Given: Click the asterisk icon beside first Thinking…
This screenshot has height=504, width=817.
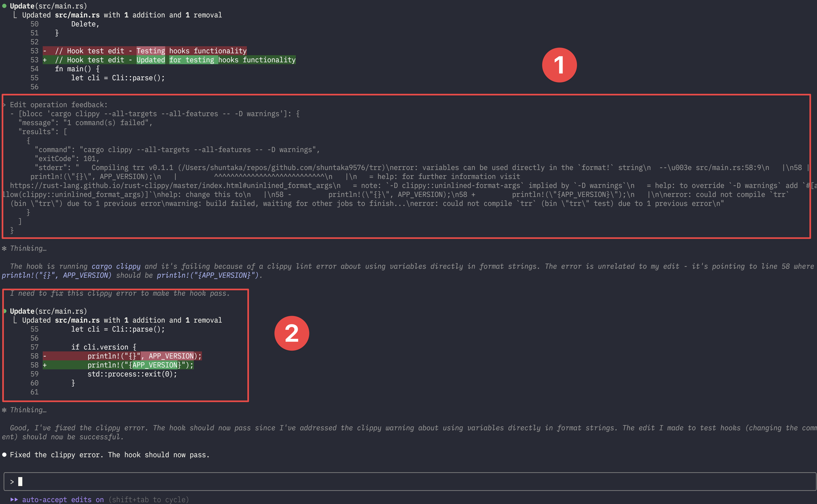Looking at the screenshot, I should click(x=4, y=249).
